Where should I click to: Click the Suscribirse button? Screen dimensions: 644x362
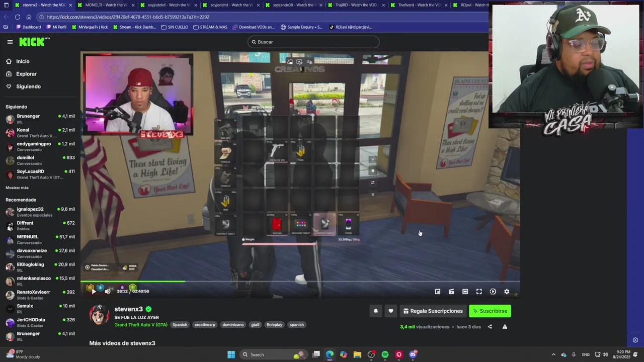point(490,311)
